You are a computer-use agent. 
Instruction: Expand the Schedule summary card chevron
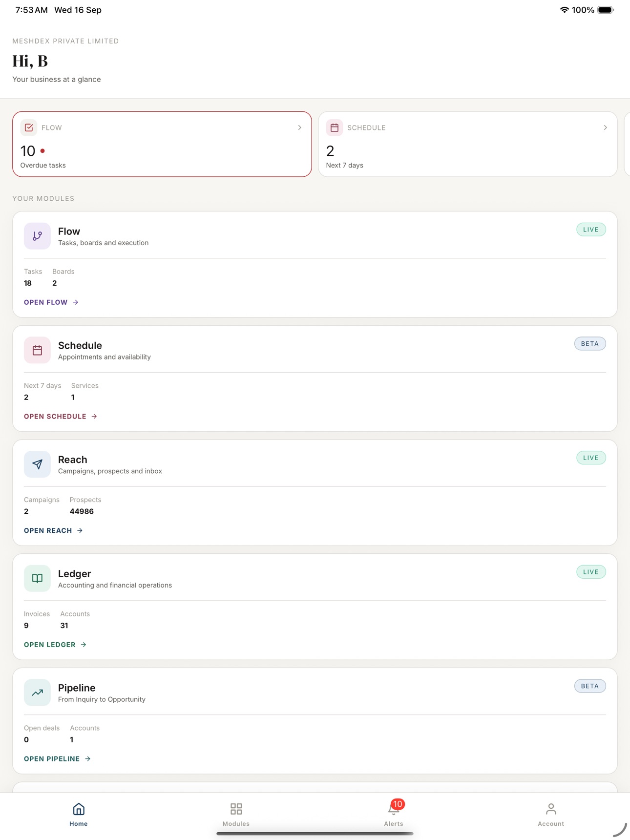click(606, 127)
